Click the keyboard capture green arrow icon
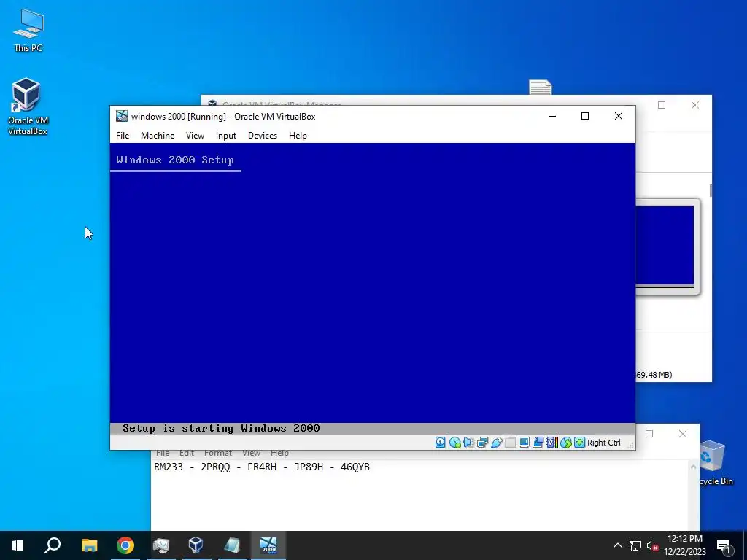 [579, 443]
